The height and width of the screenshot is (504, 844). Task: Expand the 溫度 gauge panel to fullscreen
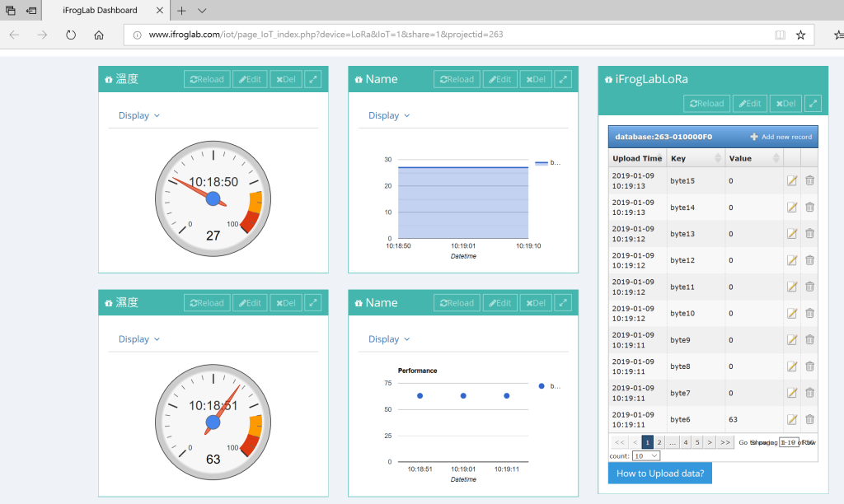pyautogui.click(x=312, y=79)
